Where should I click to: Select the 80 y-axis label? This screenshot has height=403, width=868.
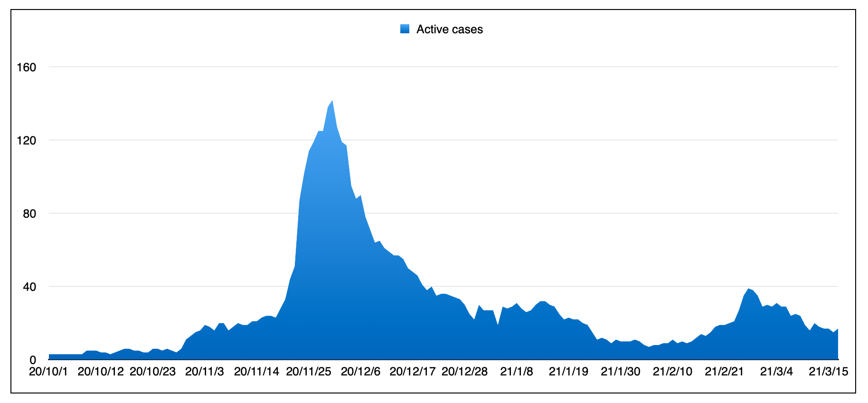pos(29,214)
